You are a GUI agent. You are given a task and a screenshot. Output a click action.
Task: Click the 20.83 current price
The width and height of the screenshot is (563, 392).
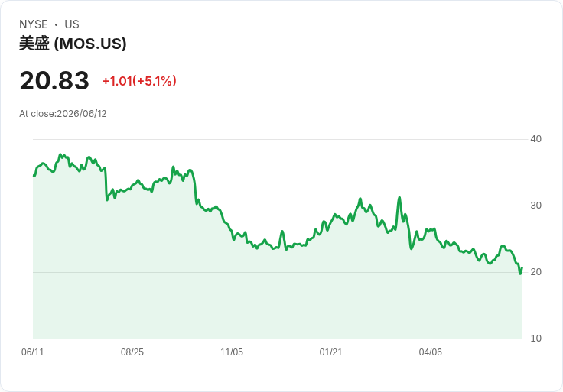point(54,80)
